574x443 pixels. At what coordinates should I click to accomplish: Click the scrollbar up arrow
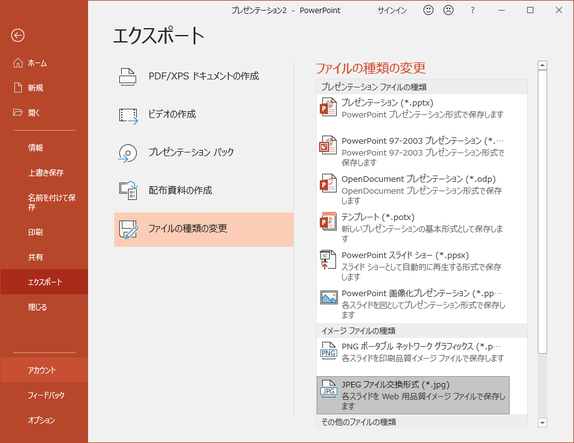(x=542, y=65)
